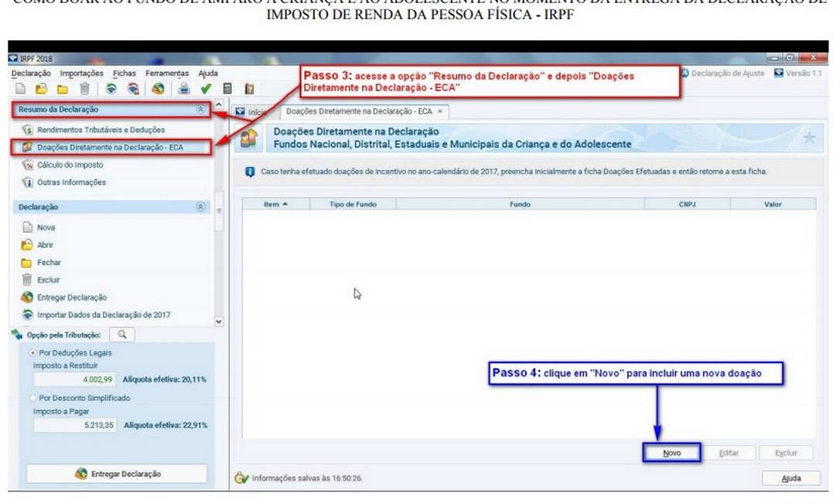840x504 pixels.
Task: Click the trash icon in the toolbar
Action: [x=85, y=89]
